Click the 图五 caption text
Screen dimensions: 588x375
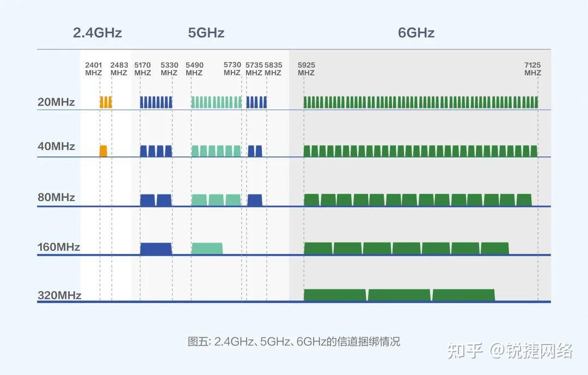tap(294, 339)
